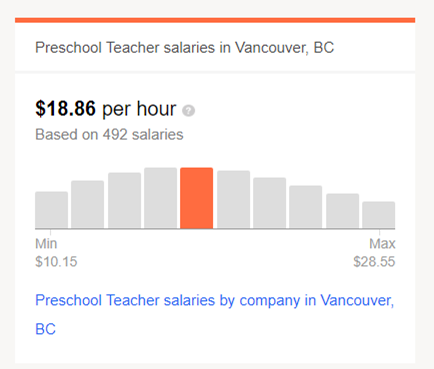Screen dimensions: 434x369
Task: Click the Min label under the chart
Action: (x=46, y=244)
